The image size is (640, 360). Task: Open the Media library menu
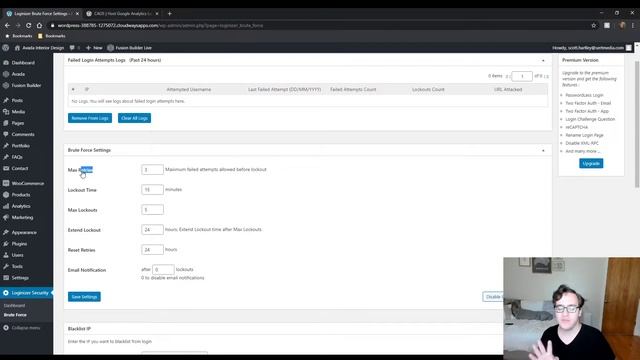coord(18,112)
